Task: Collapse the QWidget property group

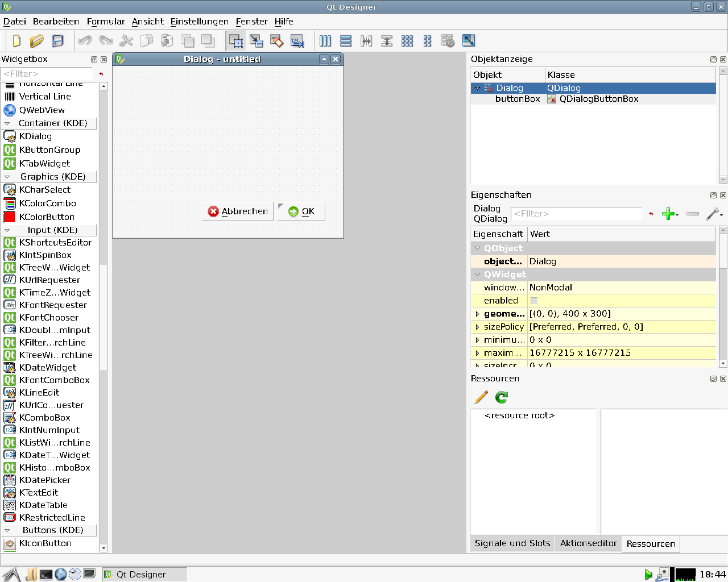Action: pos(478,275)
